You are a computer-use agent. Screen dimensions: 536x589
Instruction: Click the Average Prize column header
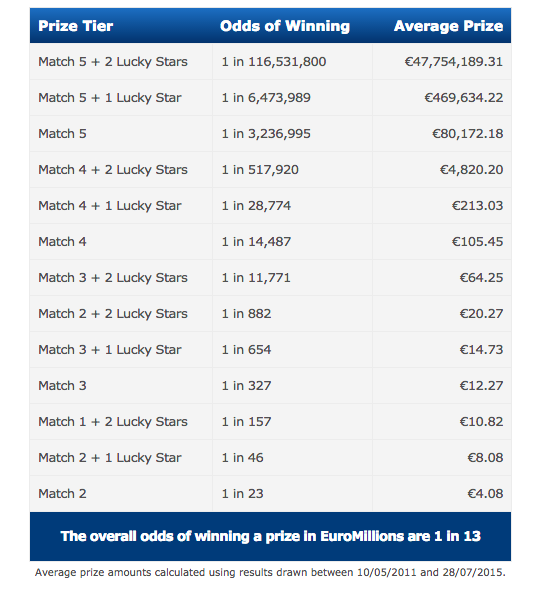coord(448,26)
